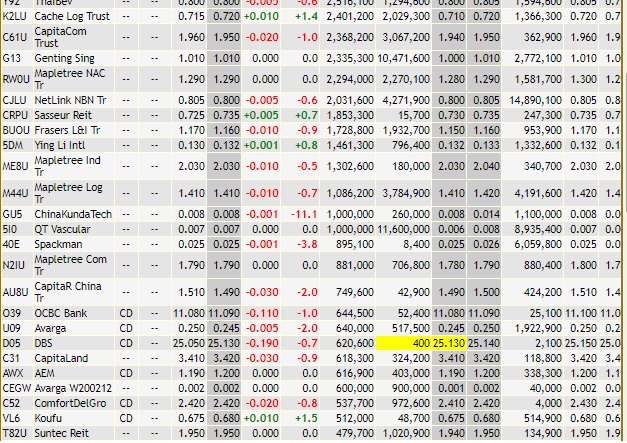The width and height of the screenshot is (627, 443).
Task: Click ticker code GU5
Action: click(x=12, y=214)
